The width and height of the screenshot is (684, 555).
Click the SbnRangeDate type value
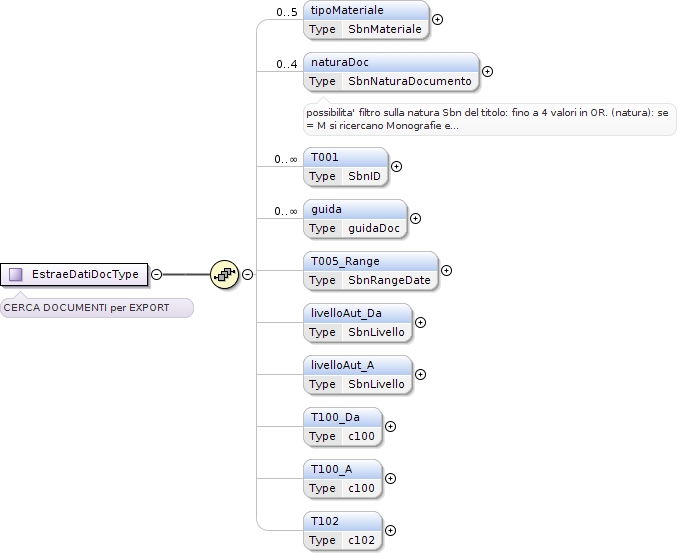tap(389, 280)
